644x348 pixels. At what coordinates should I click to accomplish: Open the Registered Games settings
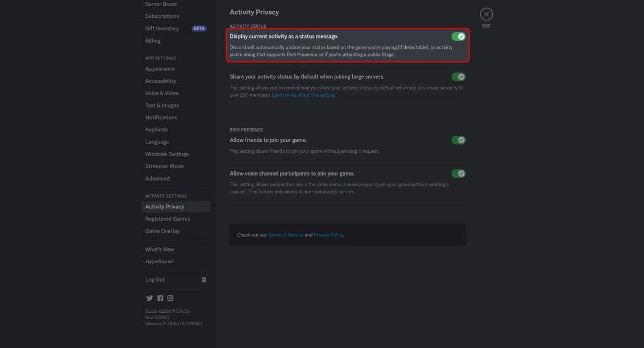[x=167, y=218]
